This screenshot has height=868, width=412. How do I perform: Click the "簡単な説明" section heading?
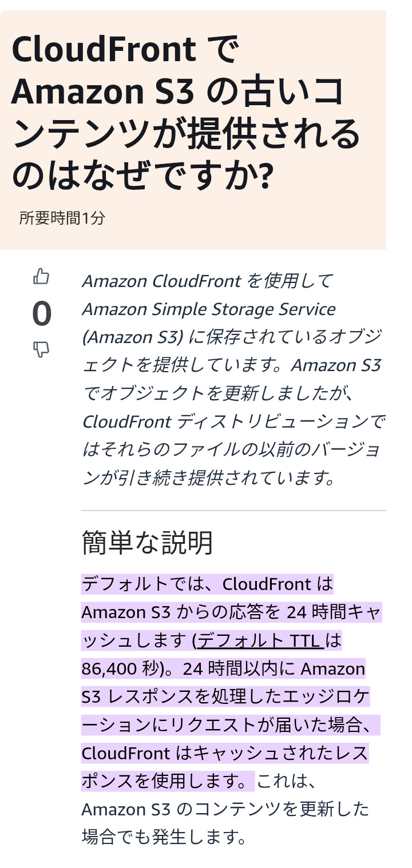tap(147, 543)
